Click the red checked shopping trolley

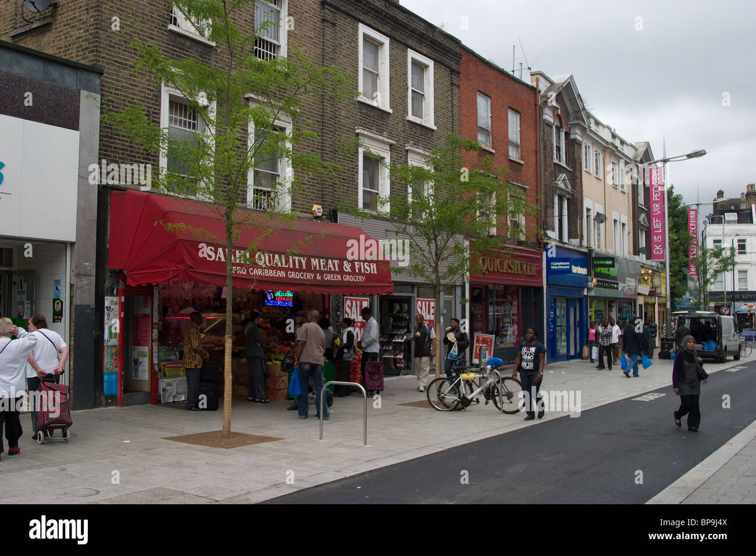point(55,407)
